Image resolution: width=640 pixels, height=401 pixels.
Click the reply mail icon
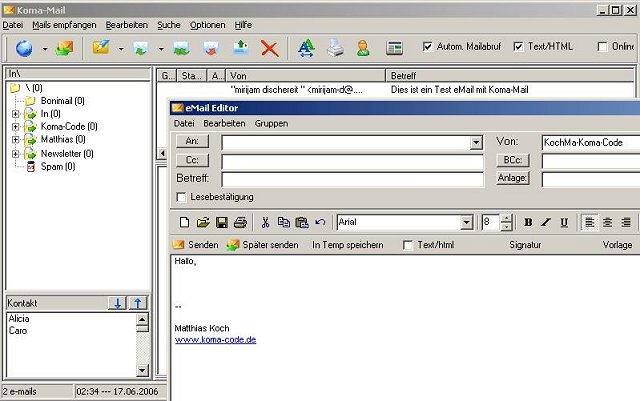[x=141, y=49]
